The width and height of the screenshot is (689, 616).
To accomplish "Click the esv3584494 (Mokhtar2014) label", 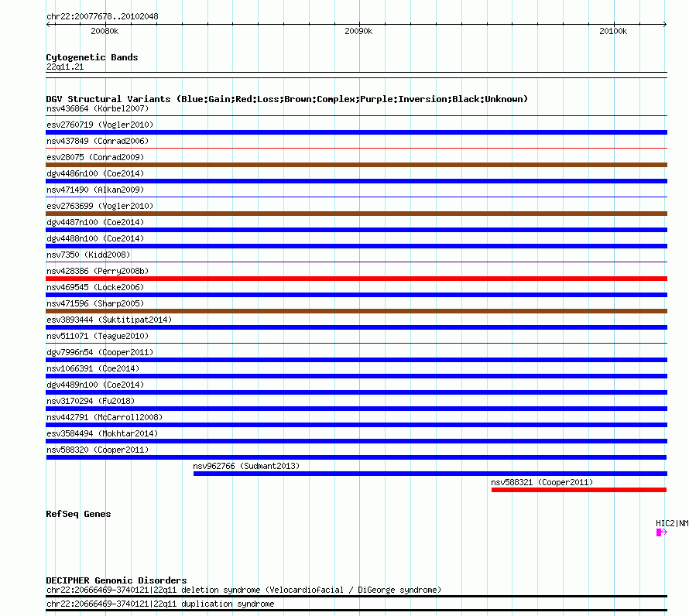I will pyautogui.click(x=102, y=433).
